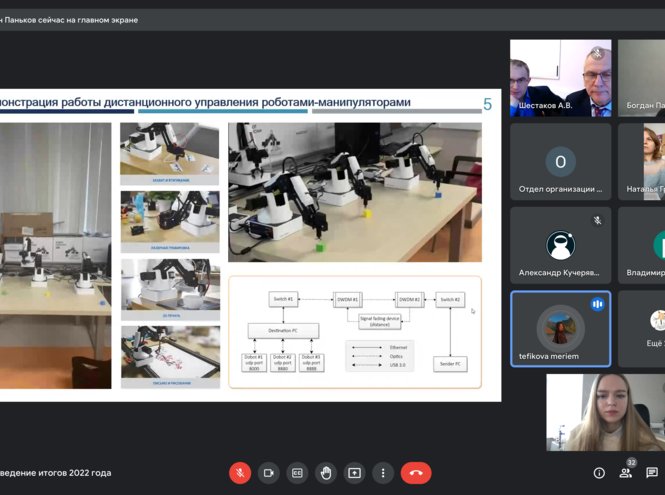Click the main presentation slide with robots

(x=243, y=243)
